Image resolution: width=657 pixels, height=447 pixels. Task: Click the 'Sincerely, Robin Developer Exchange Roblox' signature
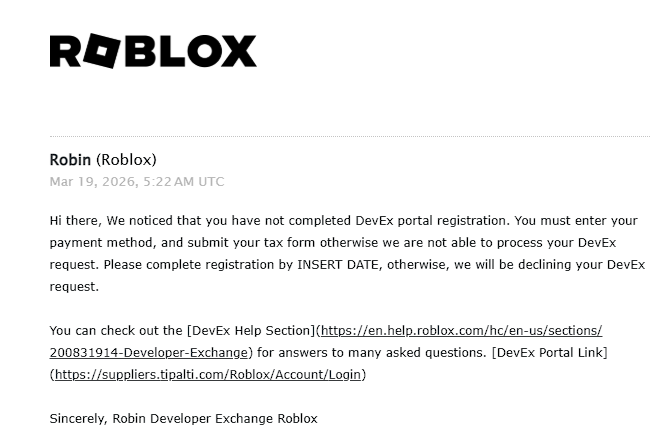[184, 419]
